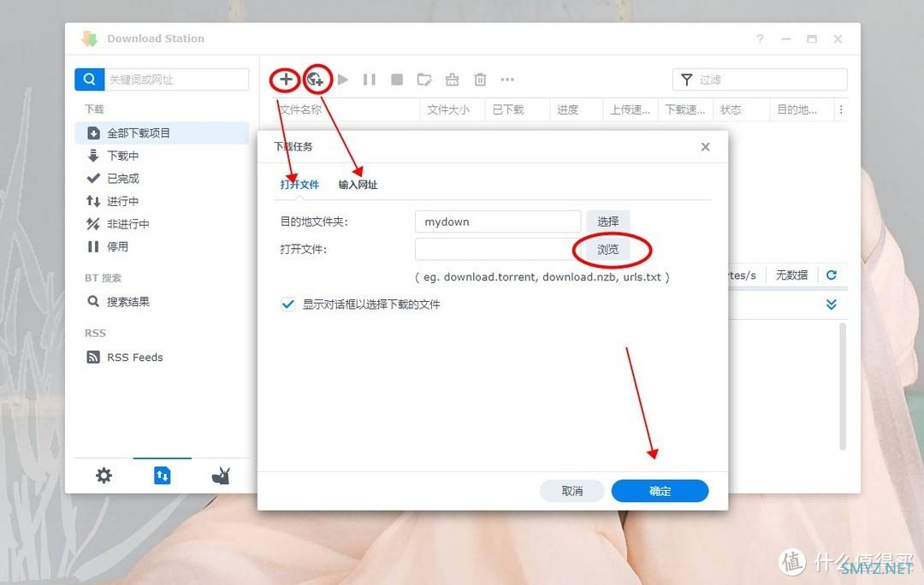The width and height of the screenshot is (924, 585).
Task: Sort by 上传速度 column header
Action: coord(630,109)
